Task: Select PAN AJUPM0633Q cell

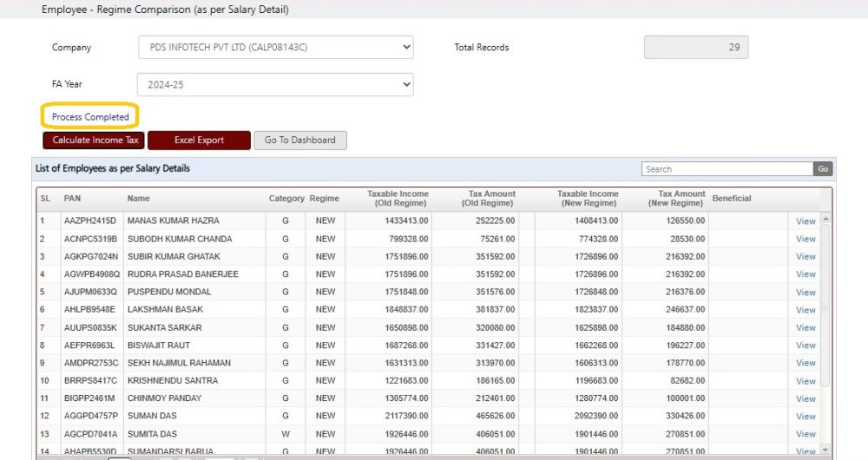Action: pos(91,292)
